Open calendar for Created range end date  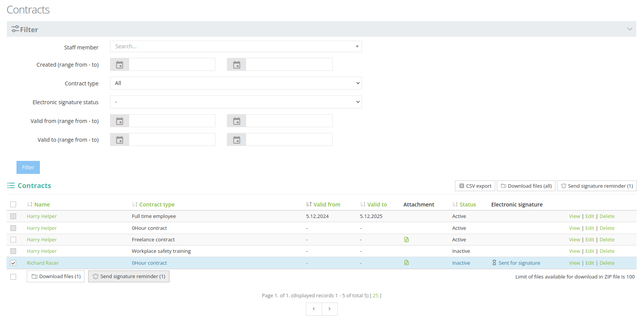coord(237,65)
